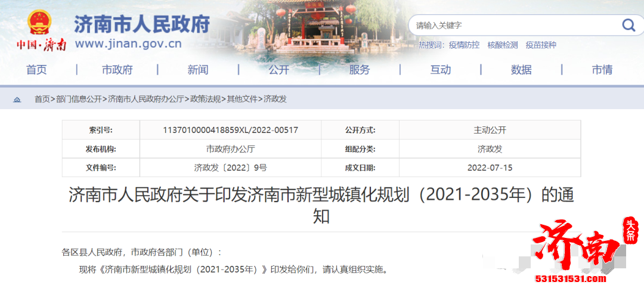Viewport: 644px width, 288px height.
Task: Select the date 2022-07-15
Action: point(490,168)
